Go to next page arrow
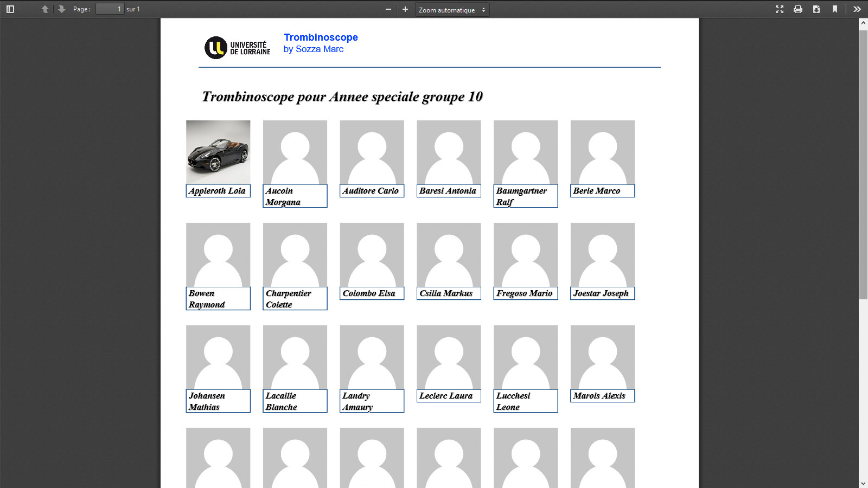Screen dimensions: 868x488 click(61, 9)
